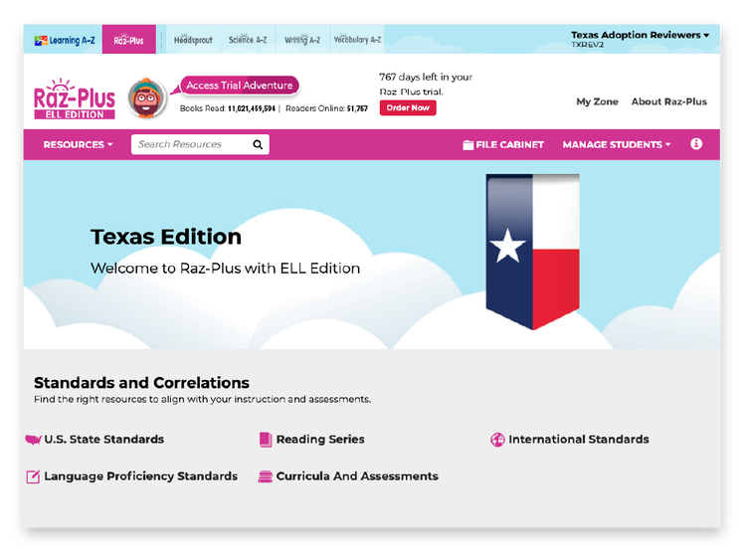This screenshot has width=746, height=560.
Task: Click the Order Now button
Action: [x=408, y=108]
